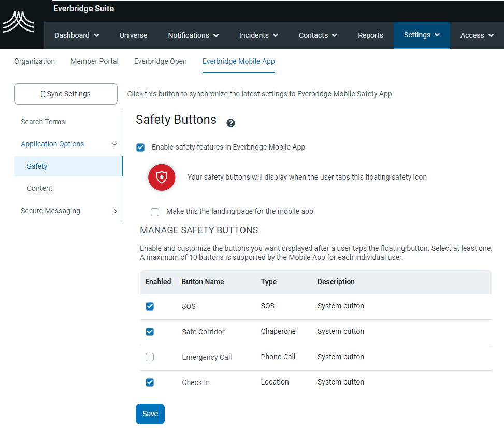Click the Button Name column header
The width and height of the screenshot is (504, 428).
(x=203, y=282)
